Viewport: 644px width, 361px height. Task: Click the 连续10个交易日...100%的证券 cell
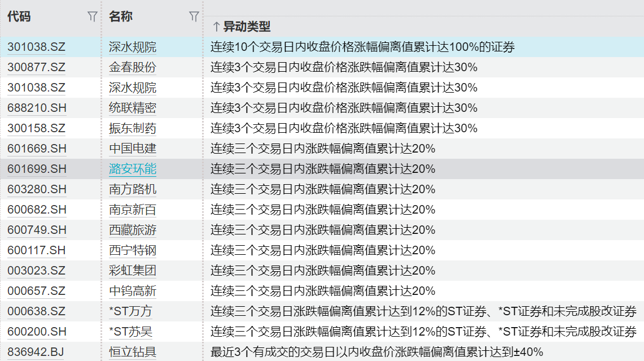tap(363, 47)
